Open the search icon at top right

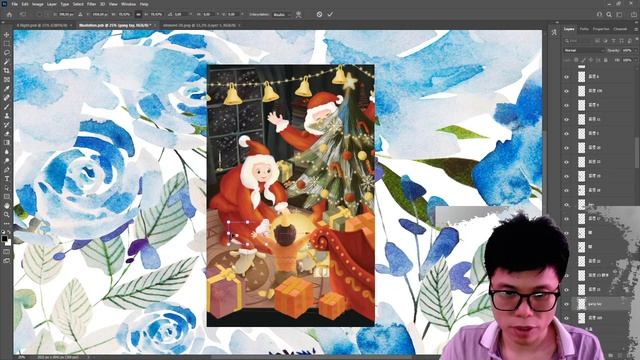(609, 14)
